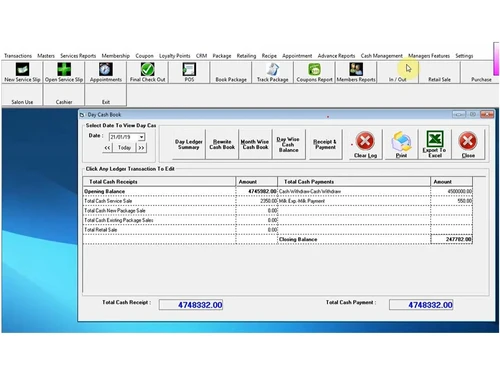Viewport: 500px width, 375px height.
Task: Go to previous day with << button
Action: point(107,148)
